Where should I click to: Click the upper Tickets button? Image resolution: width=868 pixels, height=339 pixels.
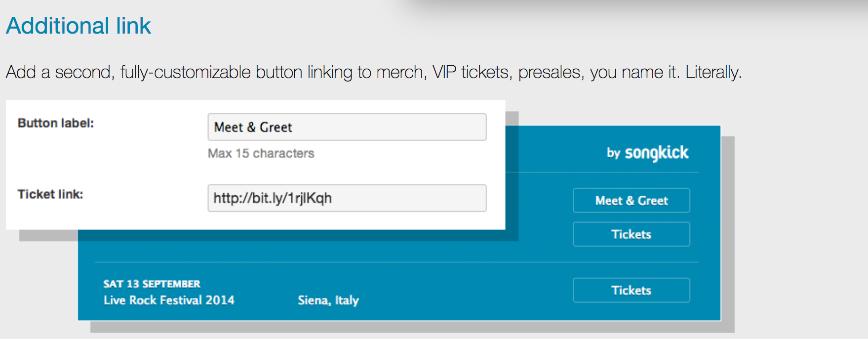coord(631,234)
